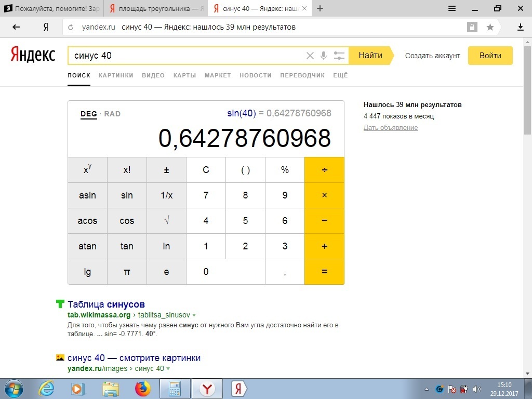This screenshot has height=399, width=532.
Task: Open the ЕЩЁ more-services menu
Action: 340,75
